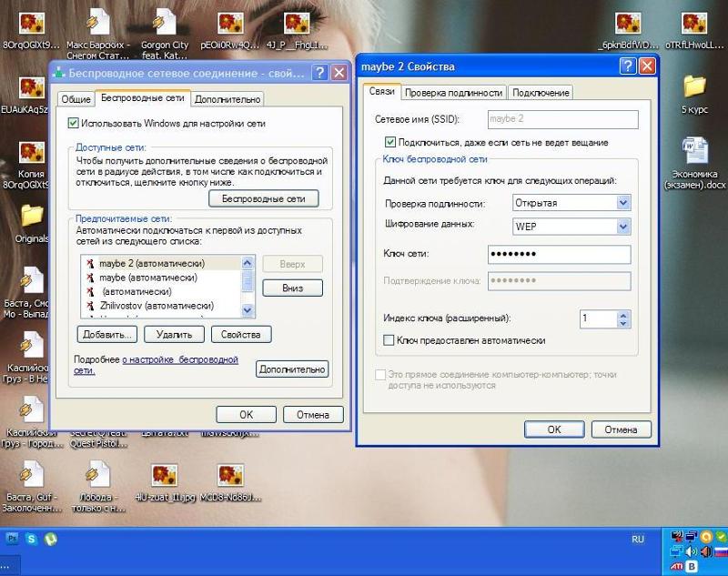Open the Подключение tab
This screenshot has width=728, height=576.
coord(541,93)
